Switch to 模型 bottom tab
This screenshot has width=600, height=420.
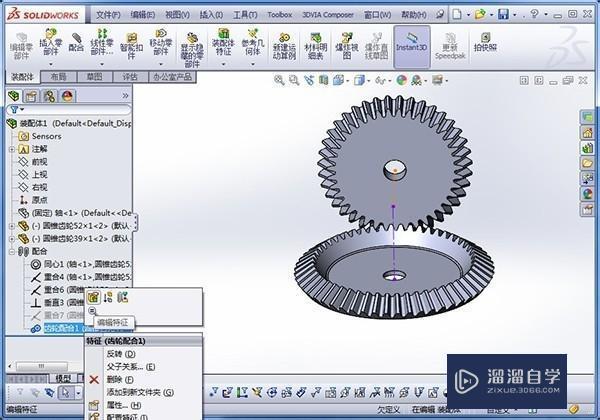[x=63, y=379]
